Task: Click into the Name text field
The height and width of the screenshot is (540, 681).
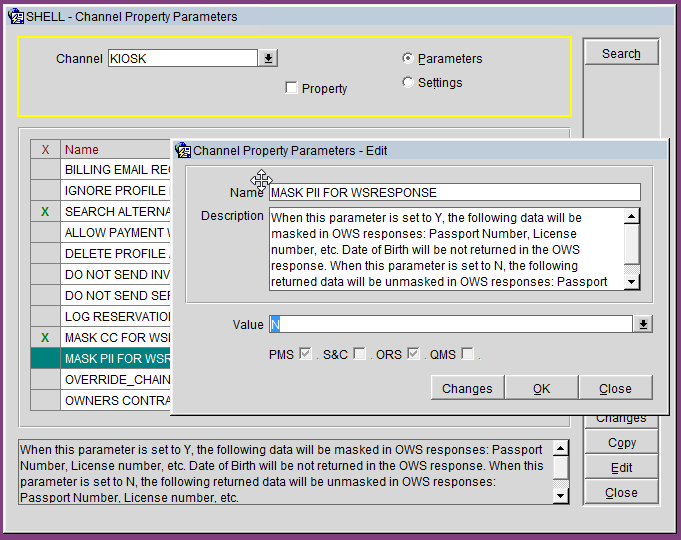Action: [454, 192]
